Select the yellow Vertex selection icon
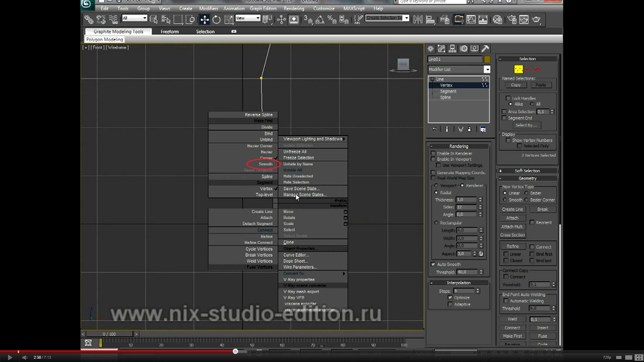Viewport: 644px width, 362px height. pos(518,69)
